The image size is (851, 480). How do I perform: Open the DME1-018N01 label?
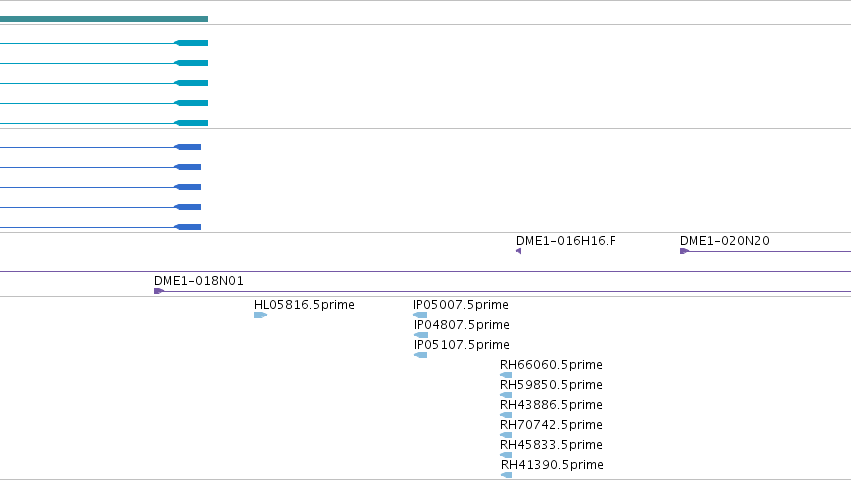pyautogui.click(x=199, y=281)
